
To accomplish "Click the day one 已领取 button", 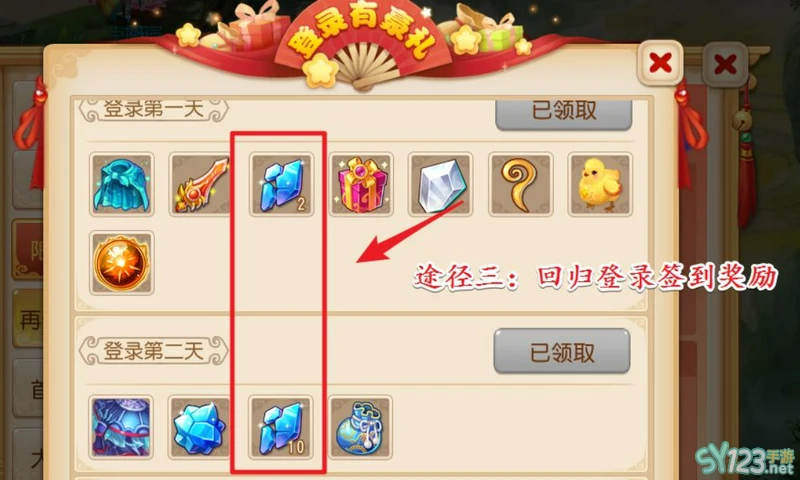I will coord(564,113).
